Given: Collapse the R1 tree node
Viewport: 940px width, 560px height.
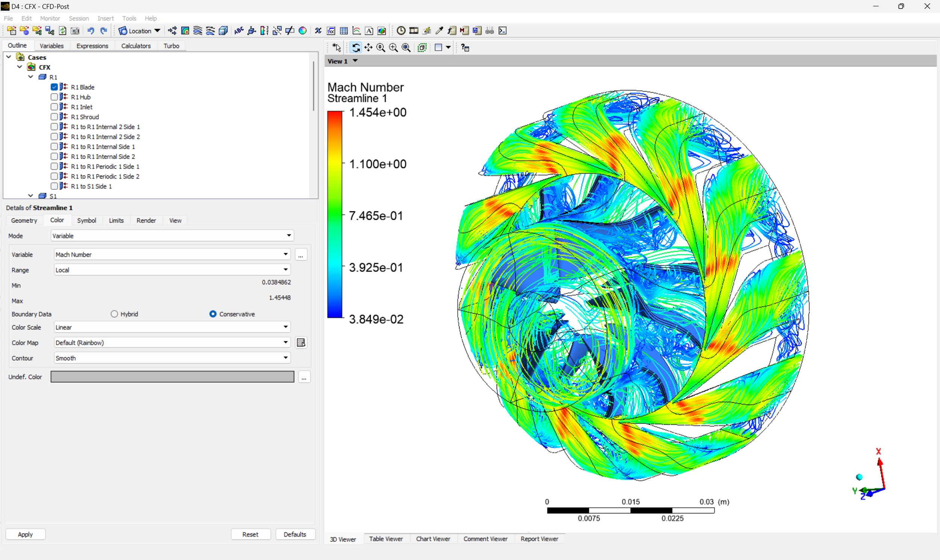Looking at the screenshot, I should [31, 77].
